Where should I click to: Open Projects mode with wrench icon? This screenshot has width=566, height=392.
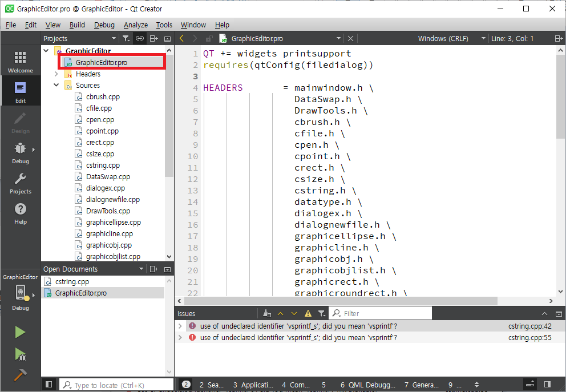point(20,183)
